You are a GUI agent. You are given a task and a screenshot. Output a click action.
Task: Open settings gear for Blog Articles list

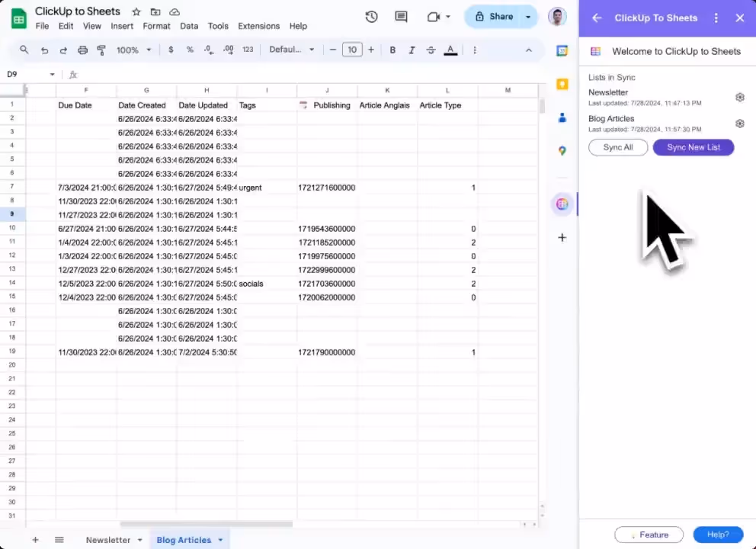pos(739,124)
